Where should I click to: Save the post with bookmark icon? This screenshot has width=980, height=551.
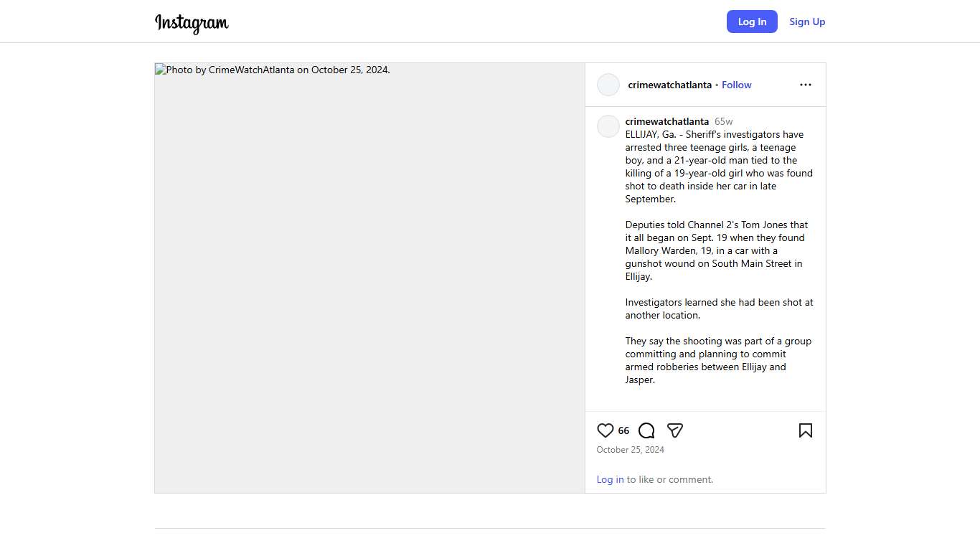click(x=806, y=430)
